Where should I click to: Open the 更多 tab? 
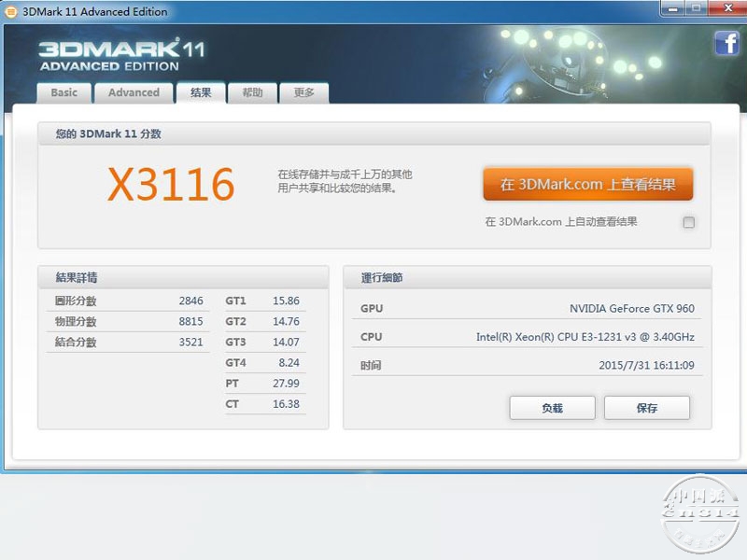pyautogui.click(x=304, y=92)
